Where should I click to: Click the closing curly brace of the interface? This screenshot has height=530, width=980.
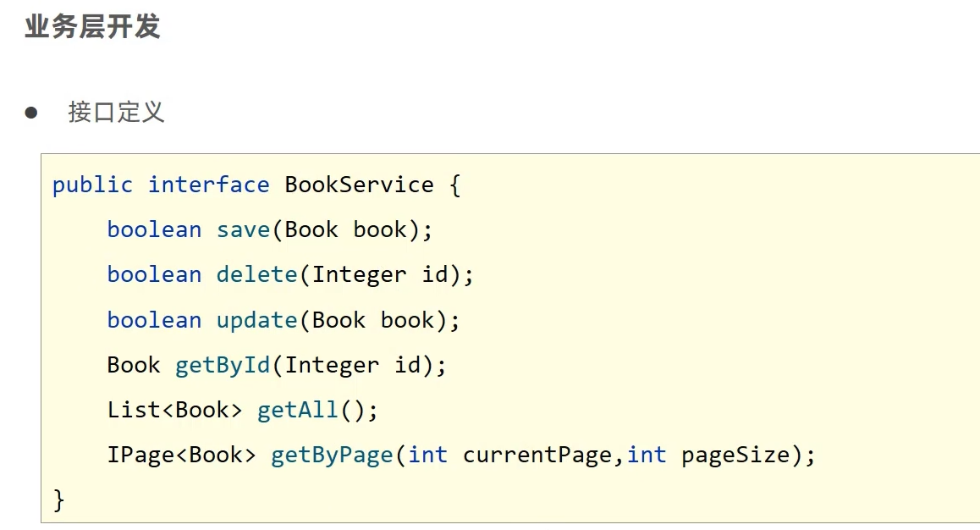(58, 500)
